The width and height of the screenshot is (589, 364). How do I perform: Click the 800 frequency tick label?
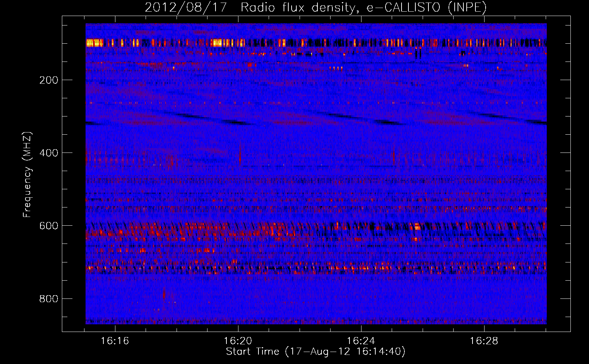tap(49, 299)
